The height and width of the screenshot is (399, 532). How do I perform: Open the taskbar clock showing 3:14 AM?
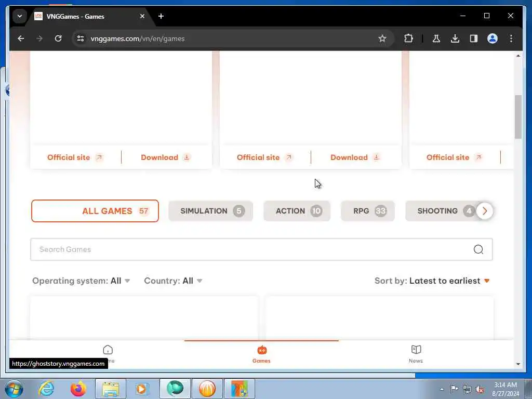tap(506, 389)
